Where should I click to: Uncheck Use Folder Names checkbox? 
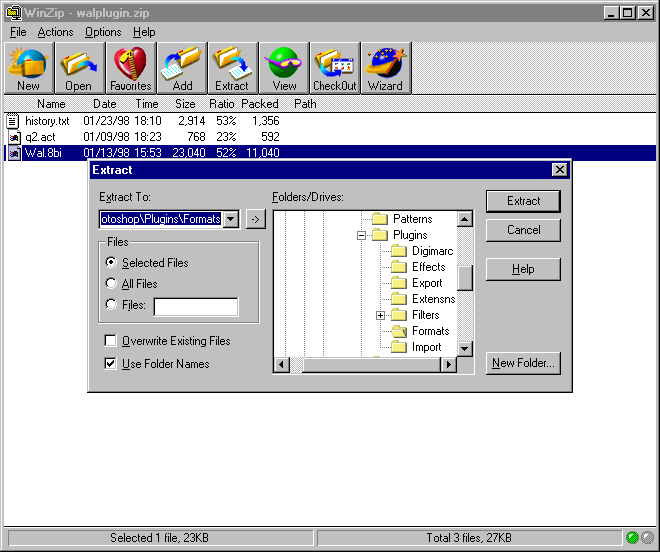pos(110,363)
